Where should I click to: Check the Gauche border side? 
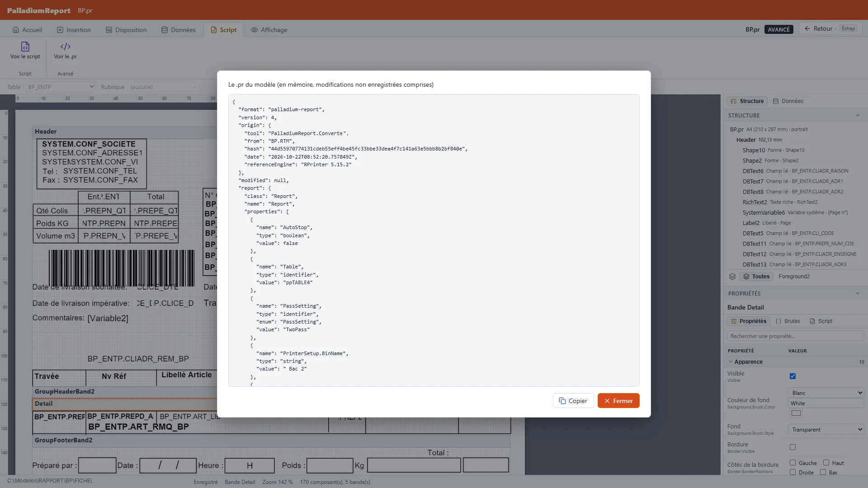click(793, 463)
